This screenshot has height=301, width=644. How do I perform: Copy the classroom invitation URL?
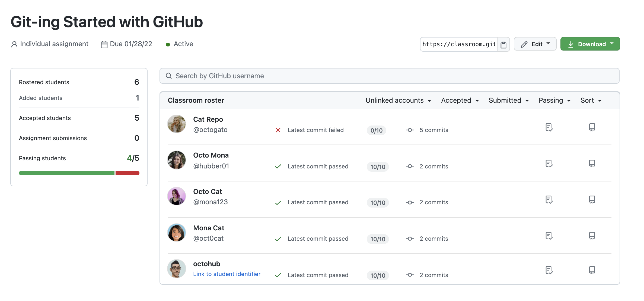503,44
